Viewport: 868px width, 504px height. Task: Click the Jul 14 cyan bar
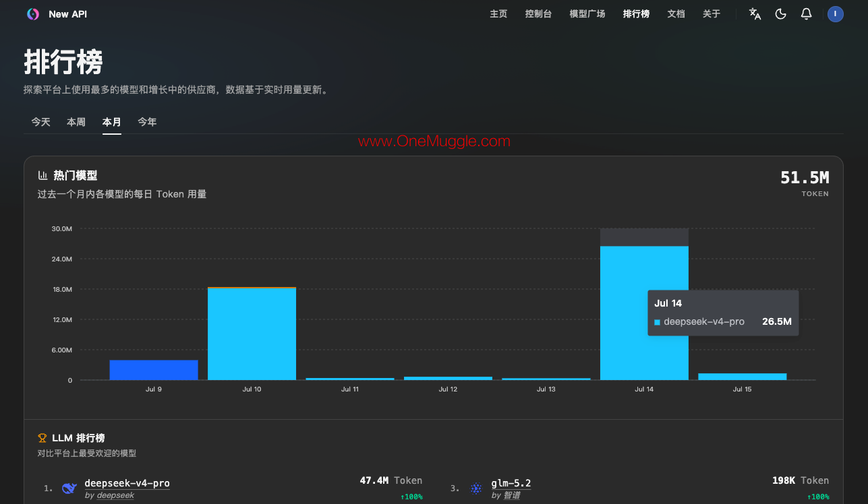pyautogui.click(x=644, y=313)
